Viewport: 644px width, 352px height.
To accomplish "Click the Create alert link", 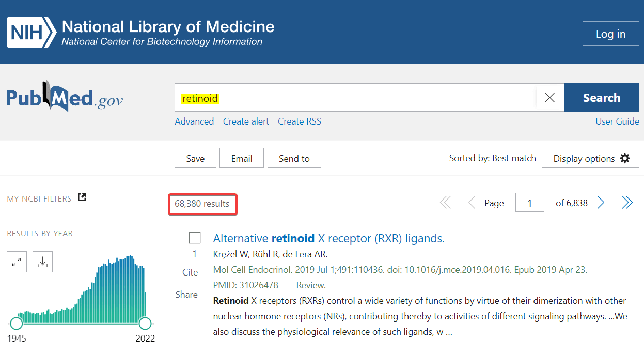I will pos(246,121).
